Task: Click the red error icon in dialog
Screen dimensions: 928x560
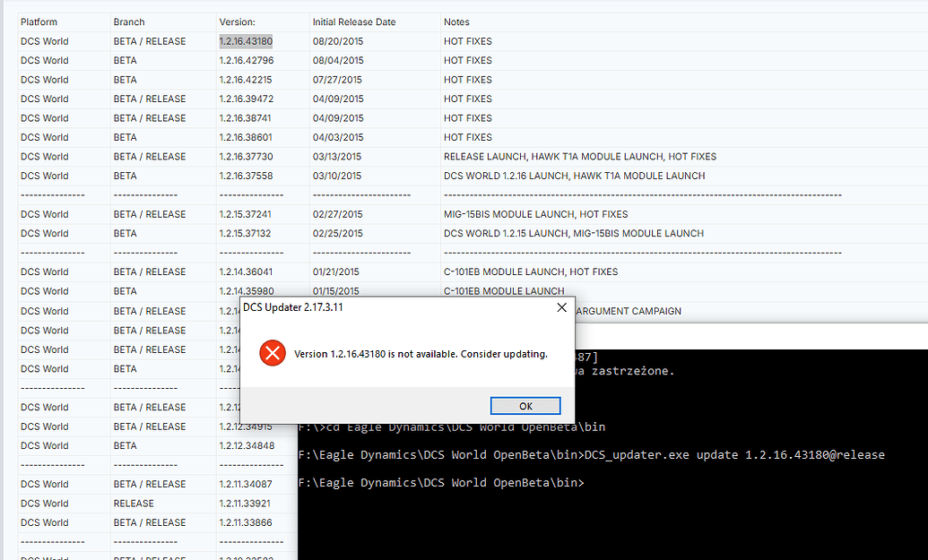Action: [x=273, y=354]
